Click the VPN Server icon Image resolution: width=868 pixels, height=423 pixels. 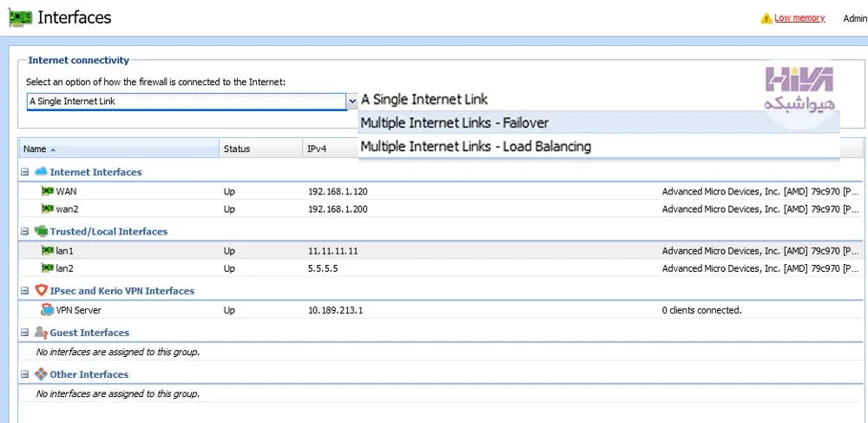[x=47, y=310]
